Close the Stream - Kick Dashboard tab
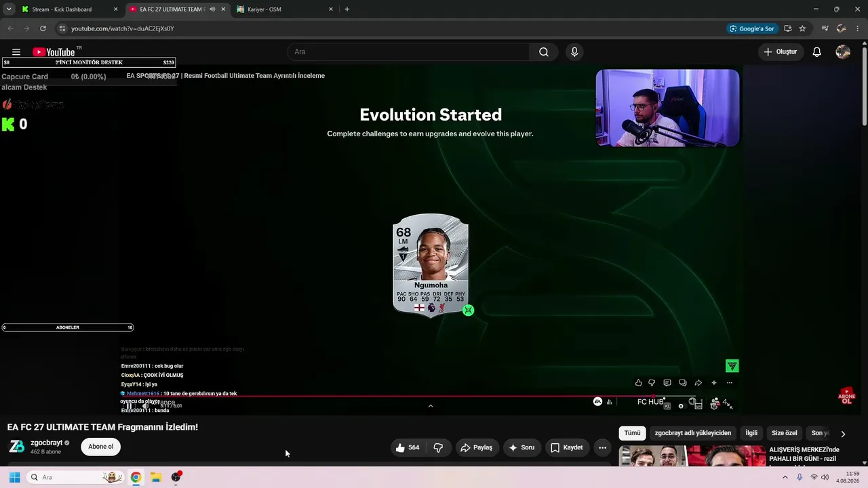 (x=115, y=9)
